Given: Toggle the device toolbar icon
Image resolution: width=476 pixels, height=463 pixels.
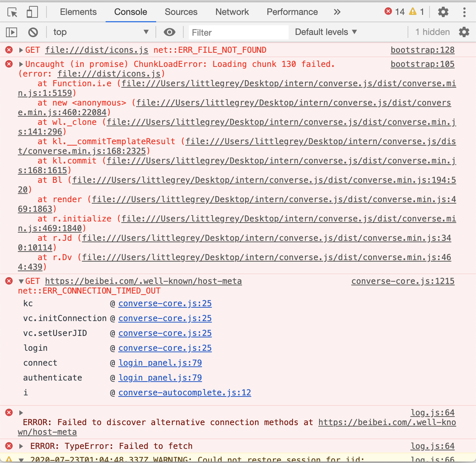Looking at the screenshot, I should click(32, 12).
